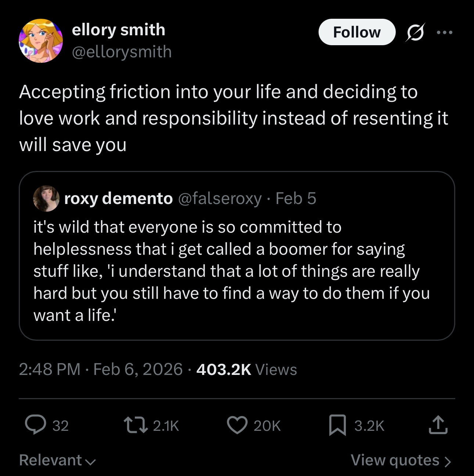Like the post with the heart icon
This screenshot has height=476, width=474.
(x=237, y=425)
